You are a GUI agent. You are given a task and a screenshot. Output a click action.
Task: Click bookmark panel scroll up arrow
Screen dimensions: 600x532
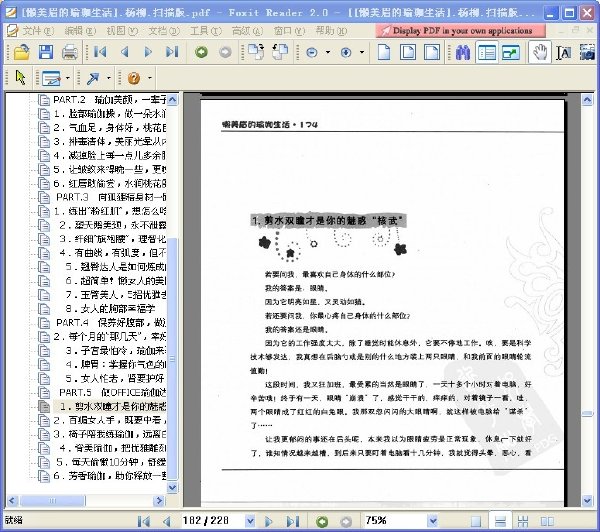pos(172,100)
